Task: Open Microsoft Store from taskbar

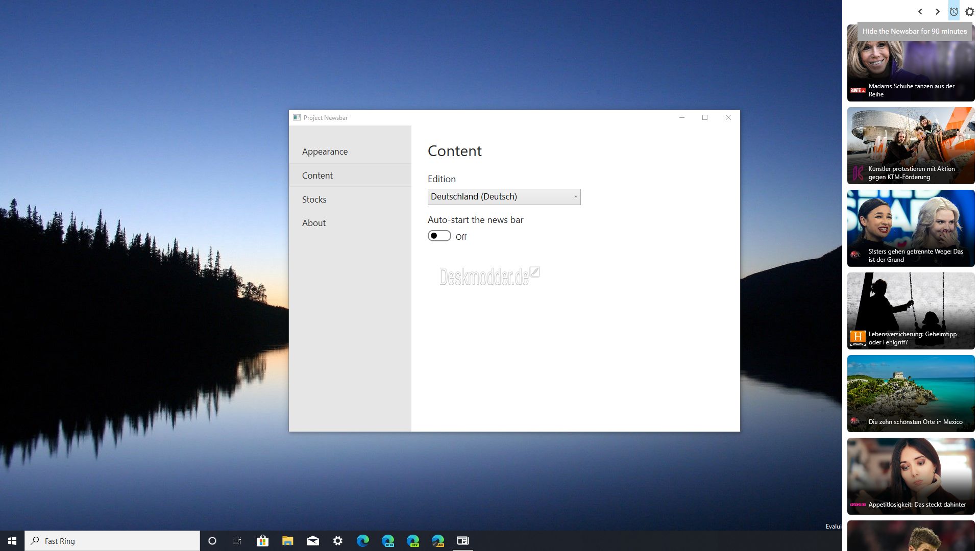Action: point(262,541)
